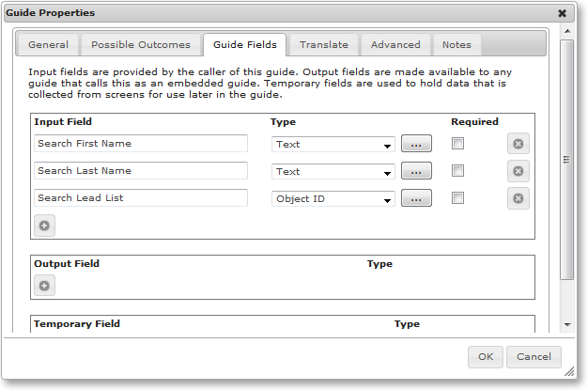This screenshot has height=390, width=588.
Task: Open the Notes tab
Action: (456, 45)
